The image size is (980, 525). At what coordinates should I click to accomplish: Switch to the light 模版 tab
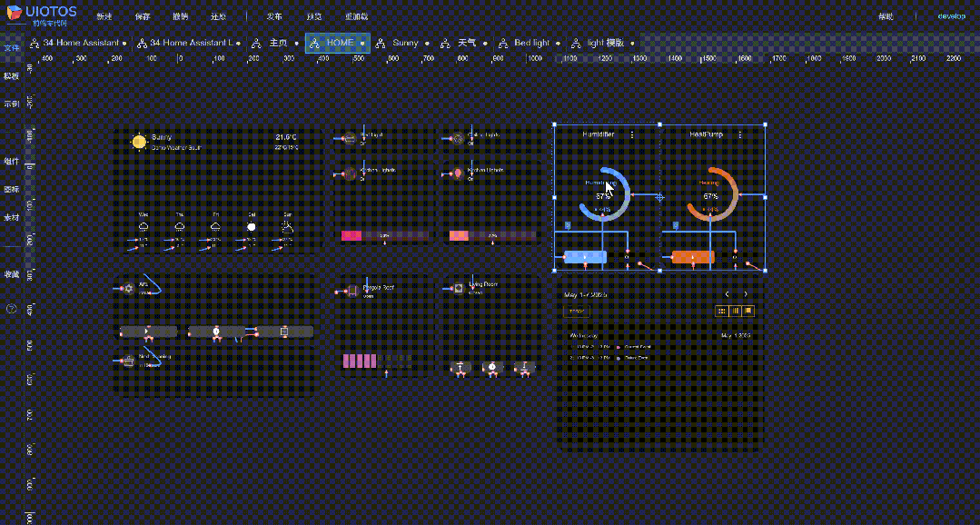coord(604,43)
